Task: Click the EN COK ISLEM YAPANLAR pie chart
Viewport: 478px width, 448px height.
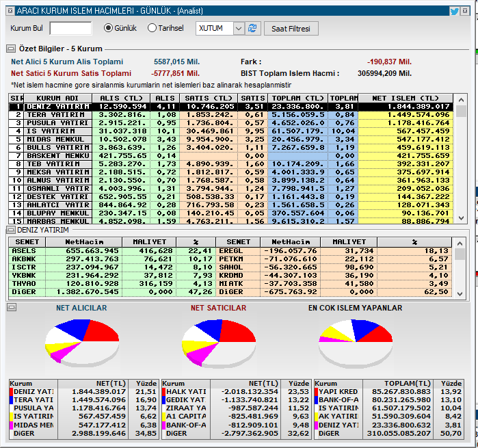Action: (x=356, y=343)
